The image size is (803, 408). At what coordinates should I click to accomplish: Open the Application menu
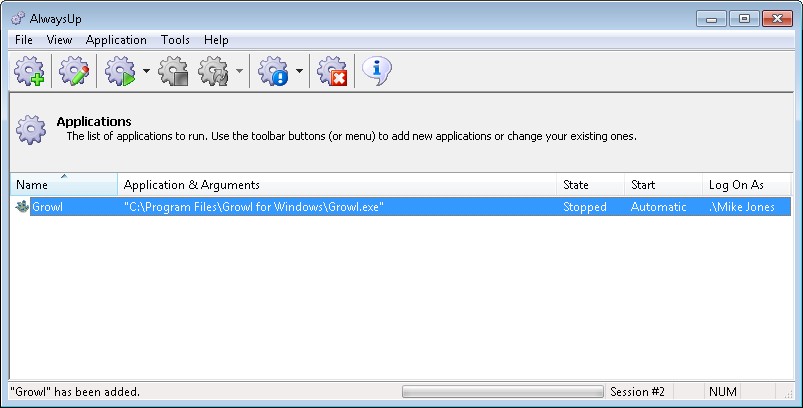point(116,40)
